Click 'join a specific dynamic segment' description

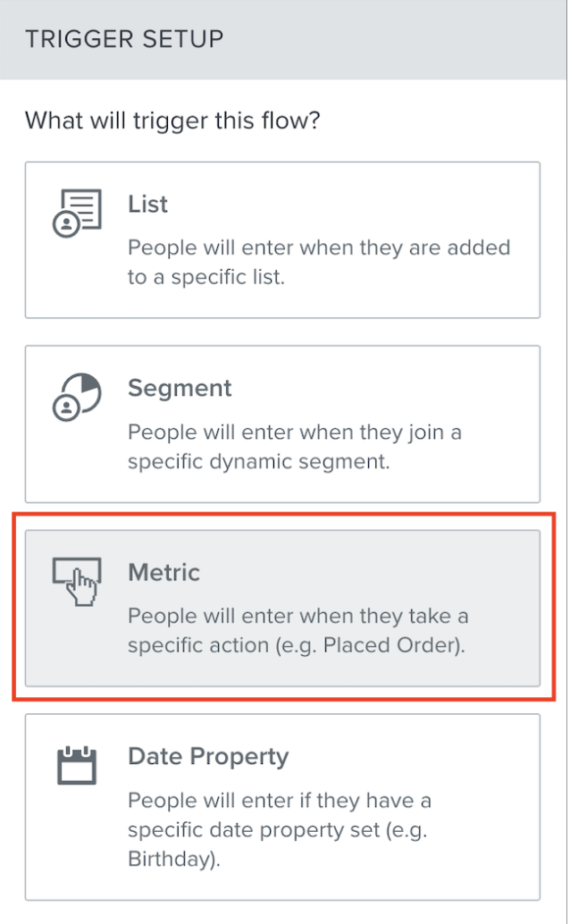295,447
